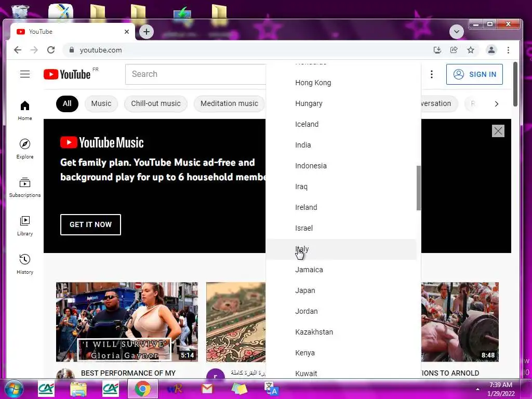Viewport: 532px width, 399px height.
Task: Reload the YouTube page
Action: tap(51, 50)
